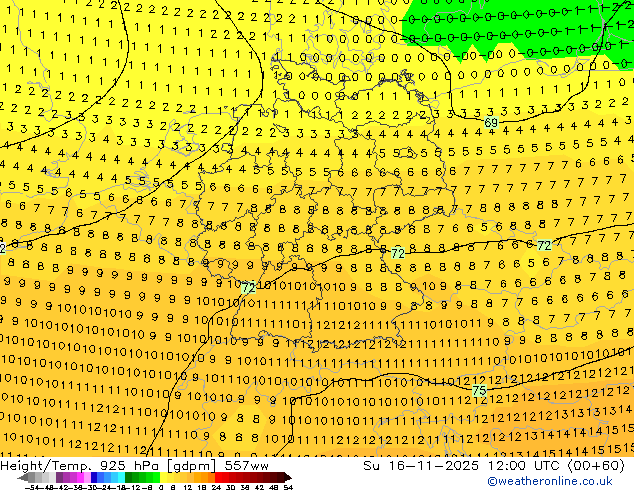The width and height of the screenshot is (634, 490).
Task: Click the '0' value on the legend scale
Action: [x=161, y=488]
